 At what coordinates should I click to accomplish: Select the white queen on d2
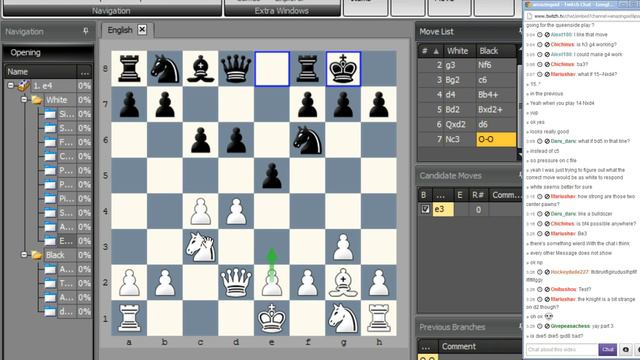[x=236, y=282]
